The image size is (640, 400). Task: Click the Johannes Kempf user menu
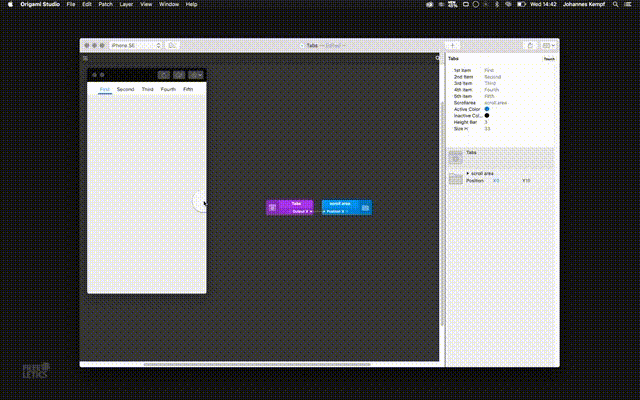point(584,4)
